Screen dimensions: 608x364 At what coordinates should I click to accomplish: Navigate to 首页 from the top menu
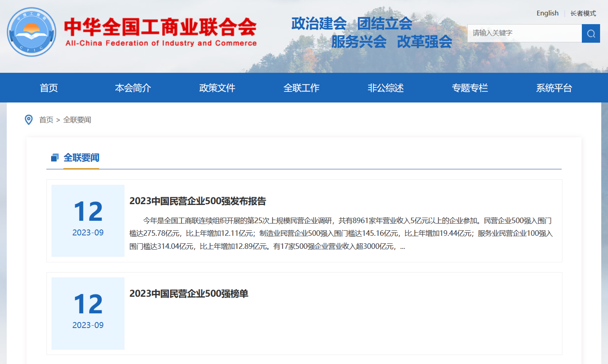tap(48, 88)
